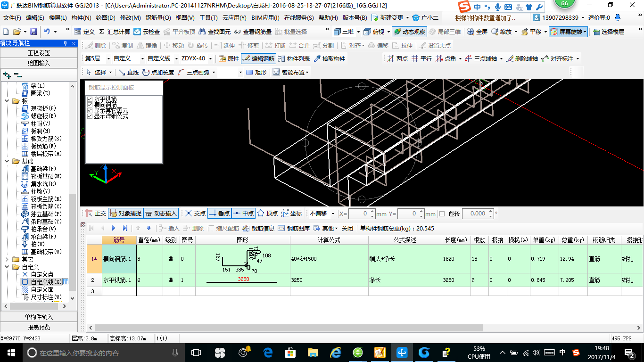The image size is (644, 362).
Task: Click the 定义 define tool
Action: pos(85,32)
